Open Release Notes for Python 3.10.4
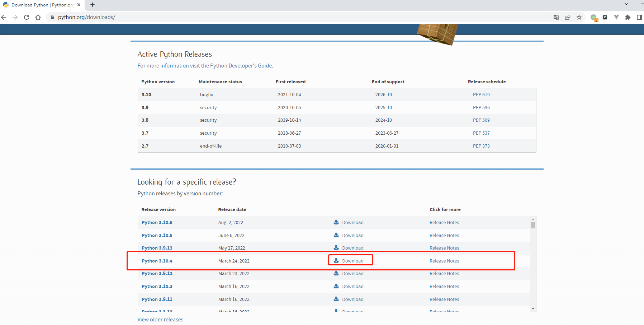This screenshot has height=325, width=644. coord(444,261)
